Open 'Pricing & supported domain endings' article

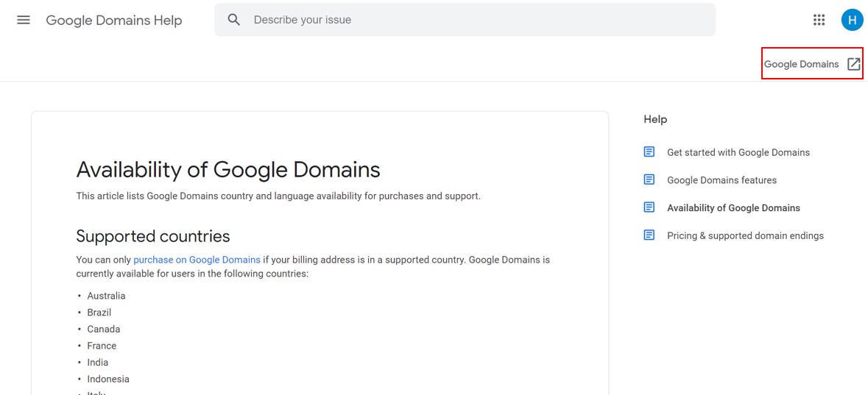pos(745,236)
